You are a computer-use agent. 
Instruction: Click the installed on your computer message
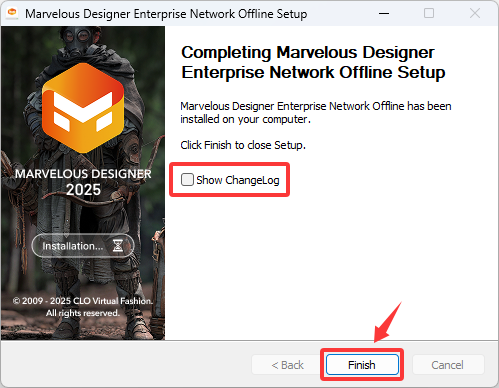coord(316,112)
